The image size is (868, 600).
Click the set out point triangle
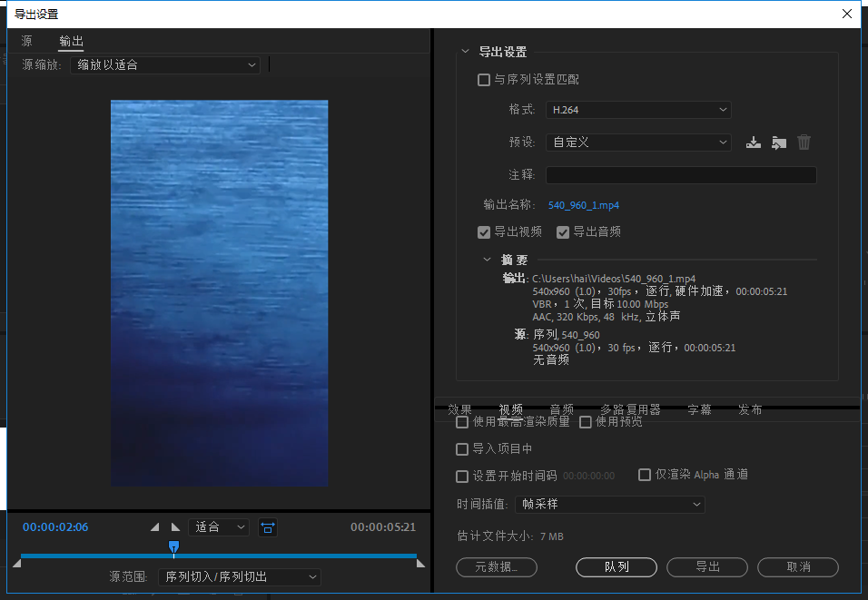pyautogui.click(x=175, y=527)
